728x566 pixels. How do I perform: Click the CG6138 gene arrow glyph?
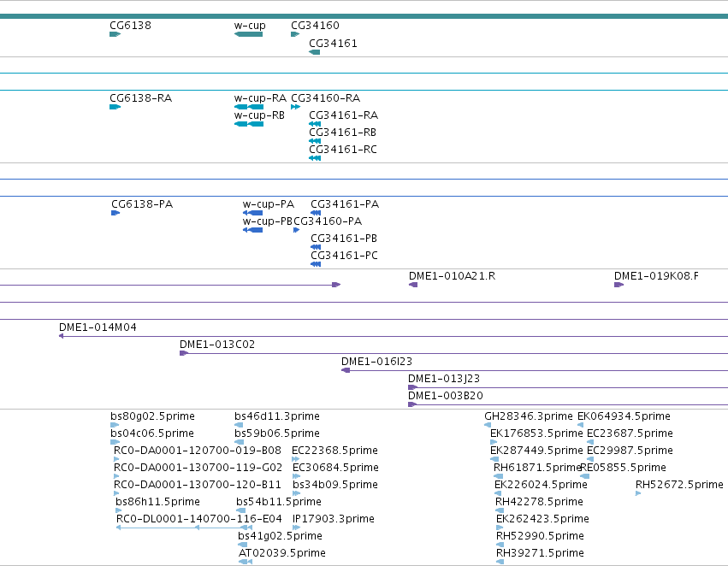[x=115, y=34]
